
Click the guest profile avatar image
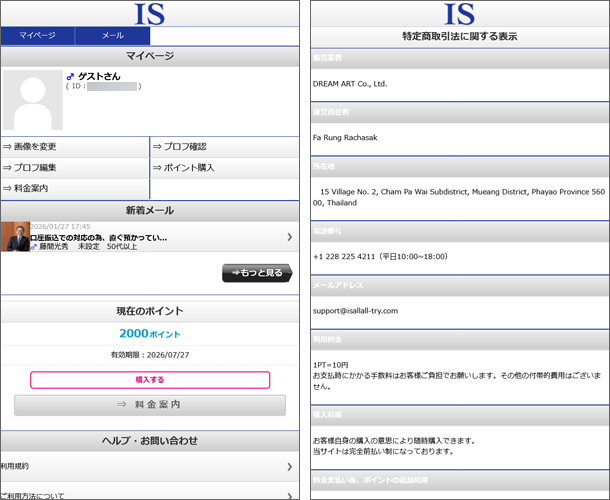31,101
